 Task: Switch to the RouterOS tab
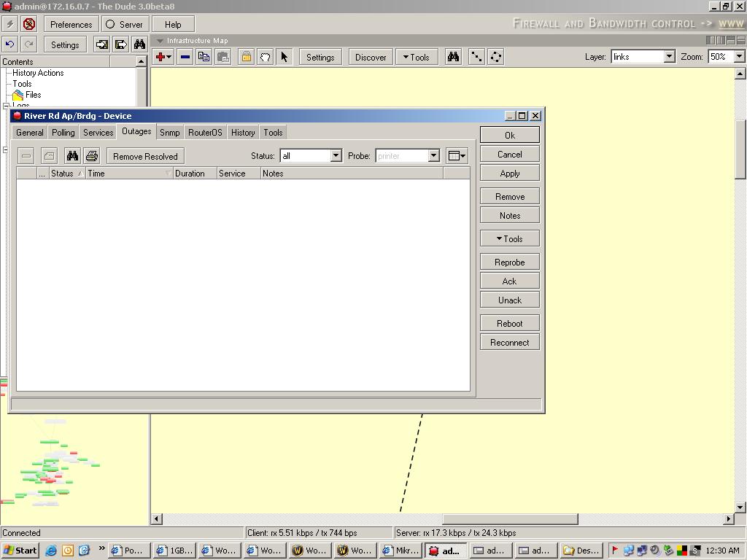click(x=205, y=133)
